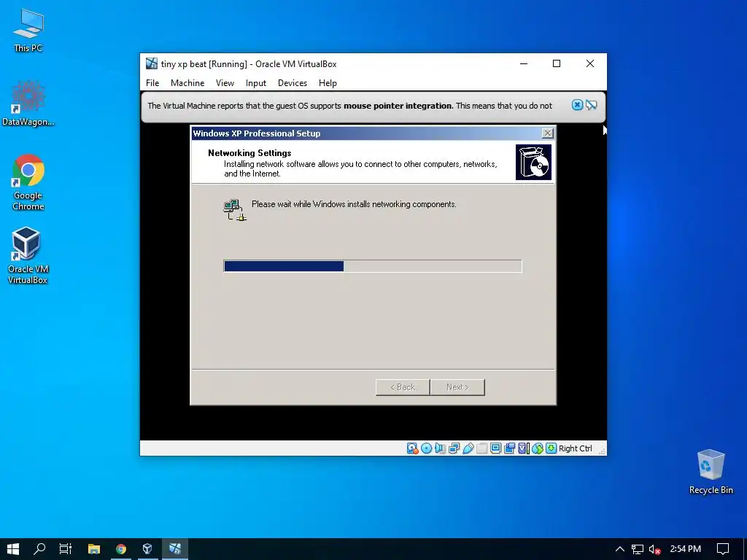Open the Devices menu
Image resolution: width=747 pixels, height=560 pixels.
coord(293,83)
